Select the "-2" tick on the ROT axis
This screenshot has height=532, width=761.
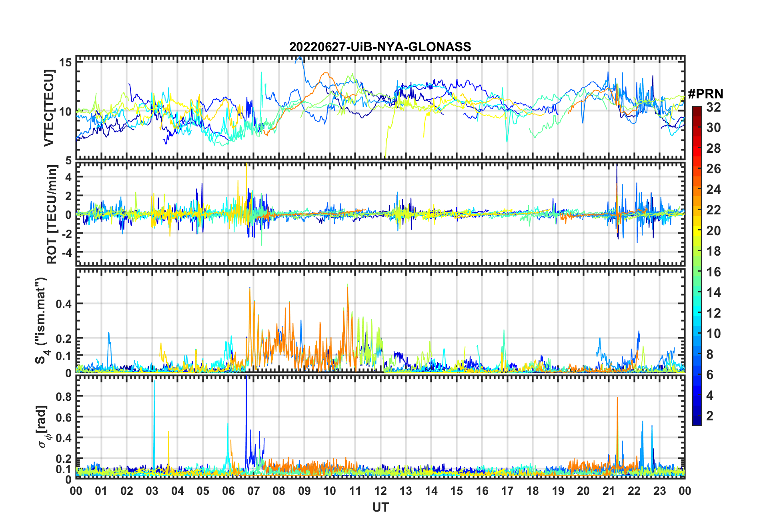pyautogui.click(x=66, y=234)
